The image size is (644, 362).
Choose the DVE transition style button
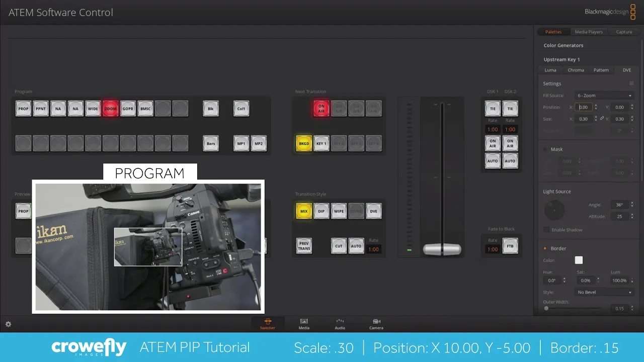pyautogui.click(x=374, y=211)
